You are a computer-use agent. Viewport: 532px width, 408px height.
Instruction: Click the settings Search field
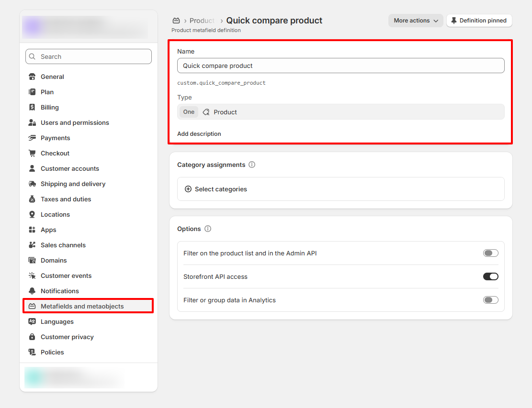tap(88, 56)
